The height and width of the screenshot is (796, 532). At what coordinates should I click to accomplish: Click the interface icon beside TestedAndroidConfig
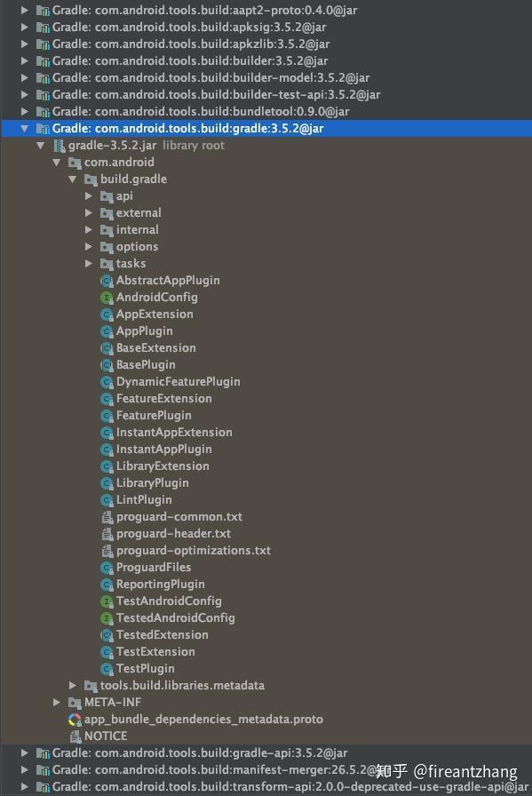(x=107, y=617)
